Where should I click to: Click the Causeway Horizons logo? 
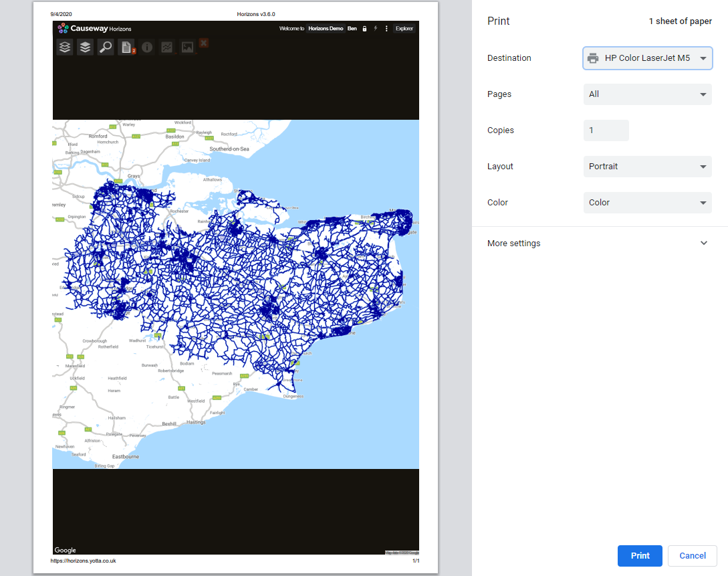pyautogui.click(x=94, y=29)
